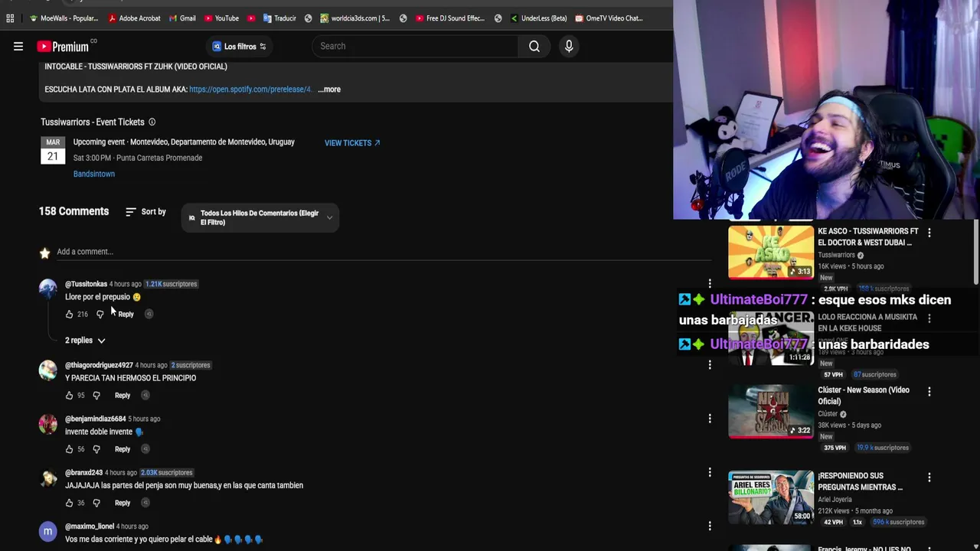Open OmeTV Video Chat bookmark
Viewport: 980px width, 551px height.
[x=609, y=18]
